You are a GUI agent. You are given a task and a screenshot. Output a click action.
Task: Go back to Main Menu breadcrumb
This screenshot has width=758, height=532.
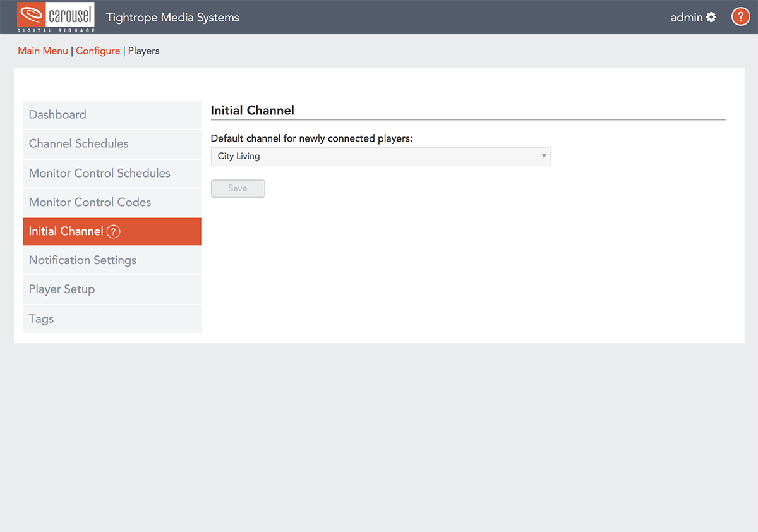pyautogui.click(x=43, y=51)
